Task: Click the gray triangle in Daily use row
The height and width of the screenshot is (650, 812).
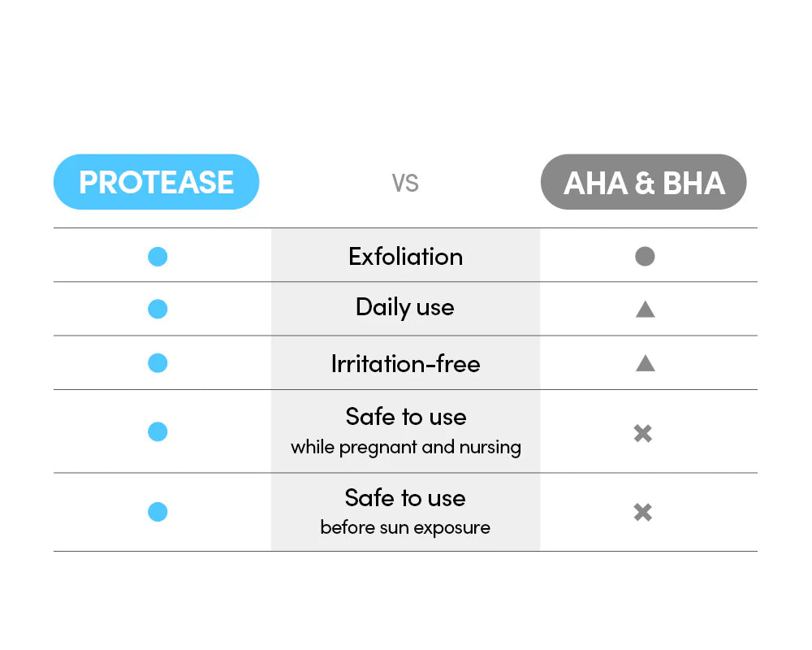Action: coord(645,309)
